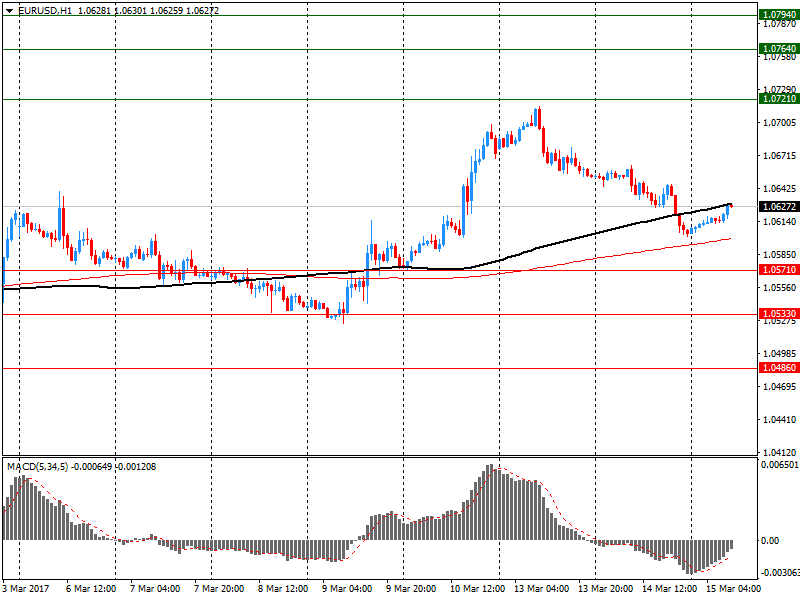The image size is (800, 600).
Task: Click the 1.04985 price scale value
Action: (x=779, y=353)
